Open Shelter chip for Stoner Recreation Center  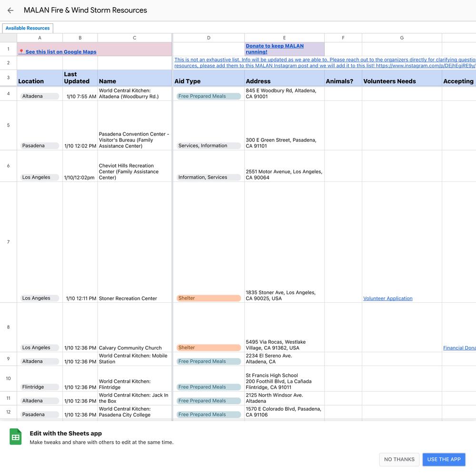208,298
